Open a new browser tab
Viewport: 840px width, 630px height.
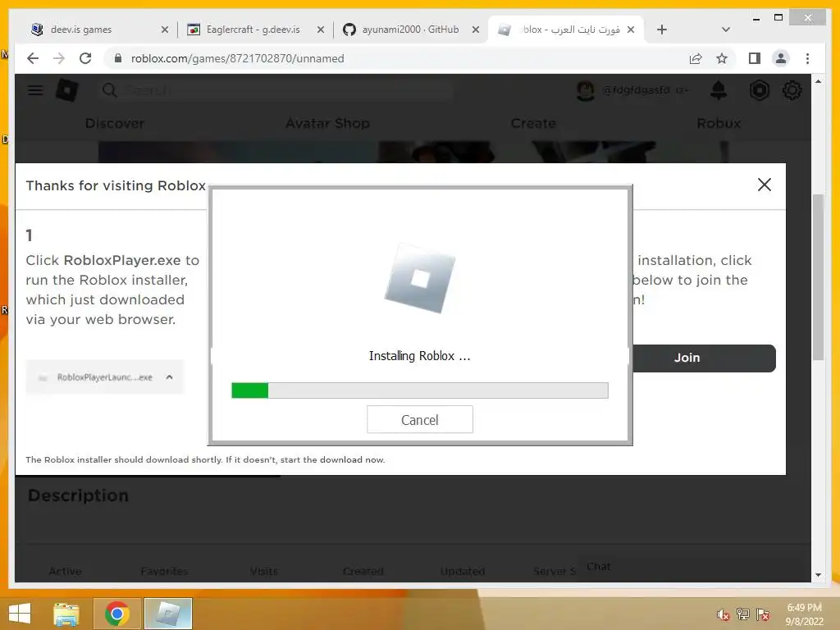(x=662, y=30)
